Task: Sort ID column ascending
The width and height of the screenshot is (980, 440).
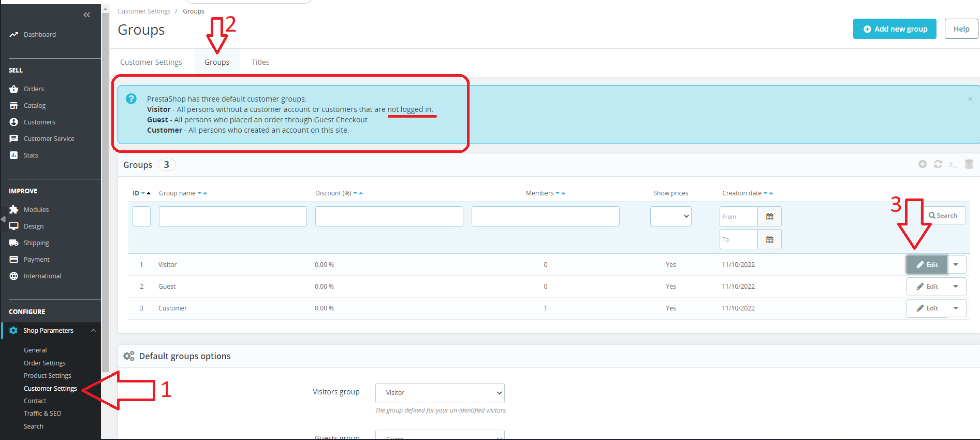Action: click(x=149, y=193)
